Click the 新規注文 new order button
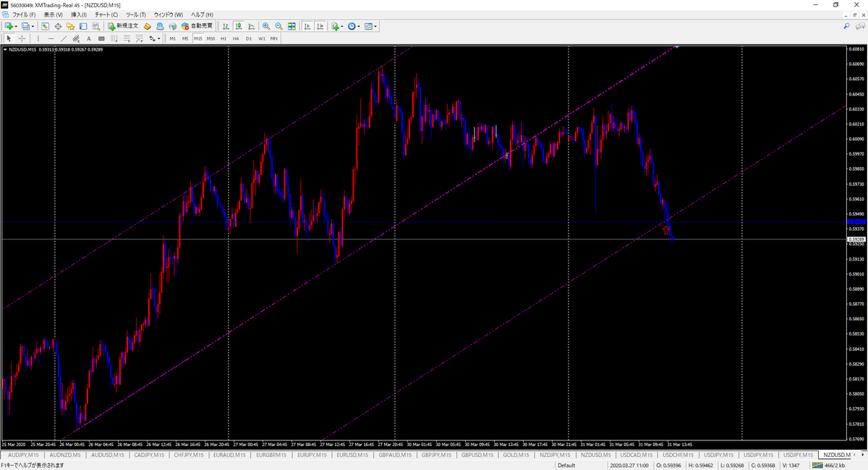Image resolution: width=868 pixels, height=470 pixels. (x=124, y=26)
